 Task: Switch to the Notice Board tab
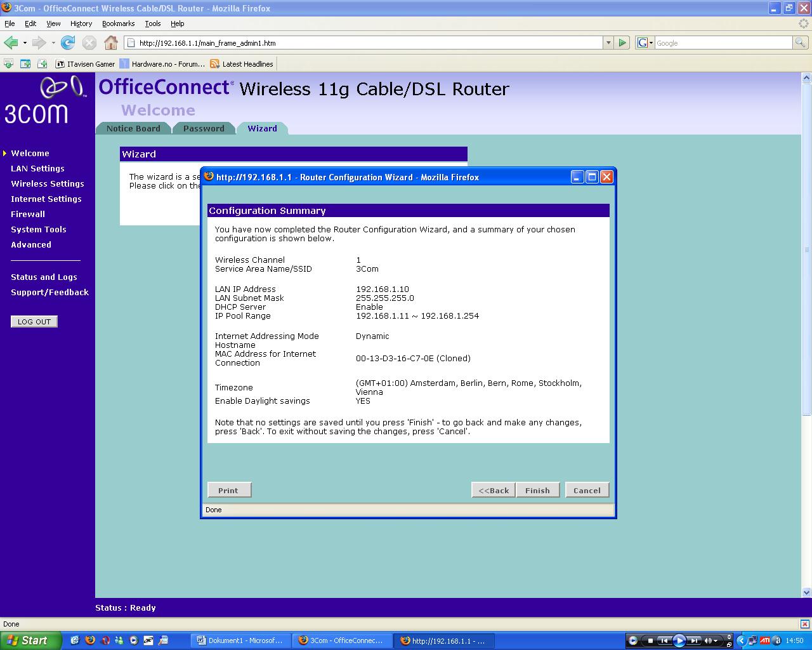click(x=133, y=128)
